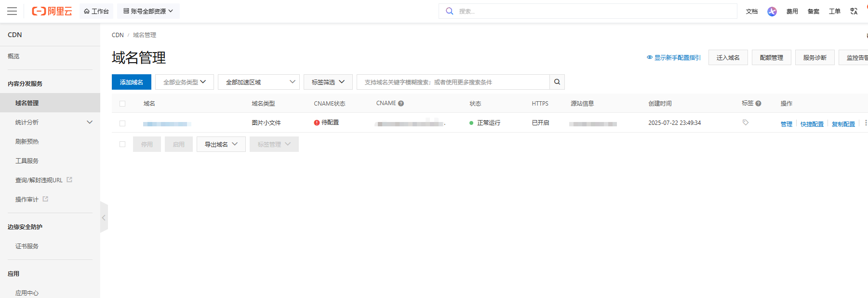Open the language switch icon
Image resolution: width=868 pixels, height=298 pixels.
pos(854,11)
